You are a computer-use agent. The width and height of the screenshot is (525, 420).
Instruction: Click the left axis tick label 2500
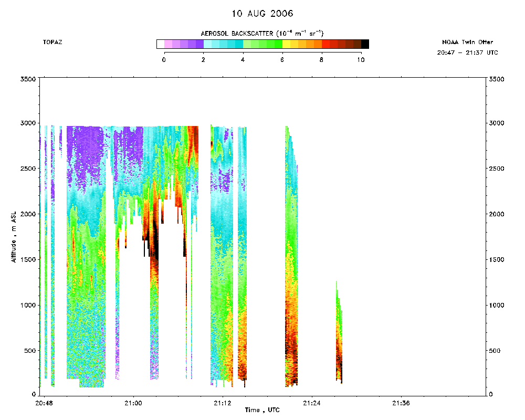click(x=28, y=169)
